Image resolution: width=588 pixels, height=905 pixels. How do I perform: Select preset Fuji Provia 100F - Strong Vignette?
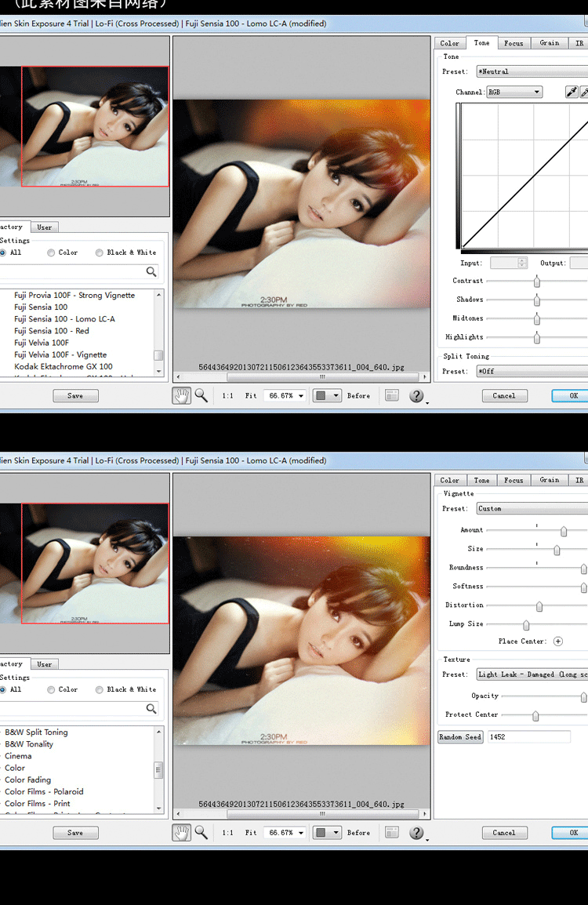click(x=74, y=295)
